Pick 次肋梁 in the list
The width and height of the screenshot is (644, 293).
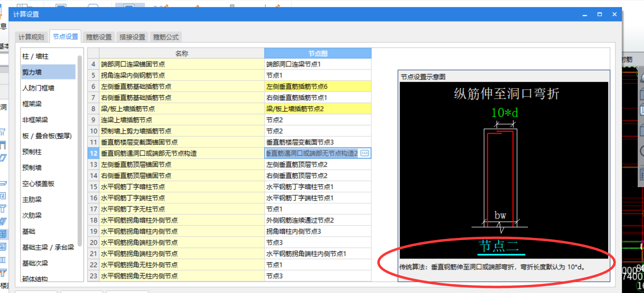tap(48, 216)
